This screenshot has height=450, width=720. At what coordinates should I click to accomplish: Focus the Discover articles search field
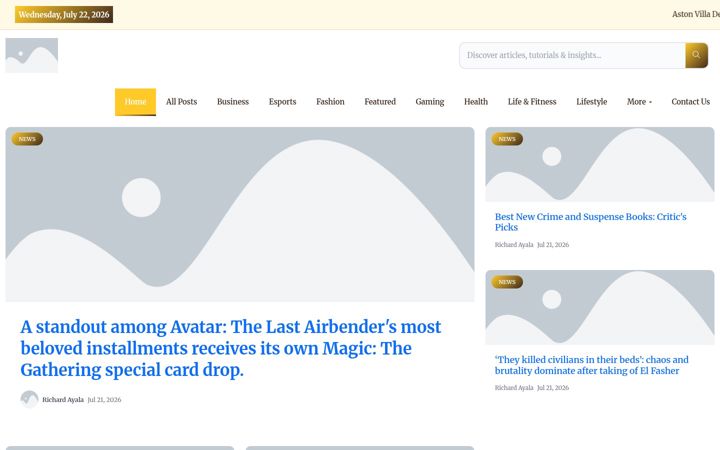pyautogui.click(x=572, y=55)
